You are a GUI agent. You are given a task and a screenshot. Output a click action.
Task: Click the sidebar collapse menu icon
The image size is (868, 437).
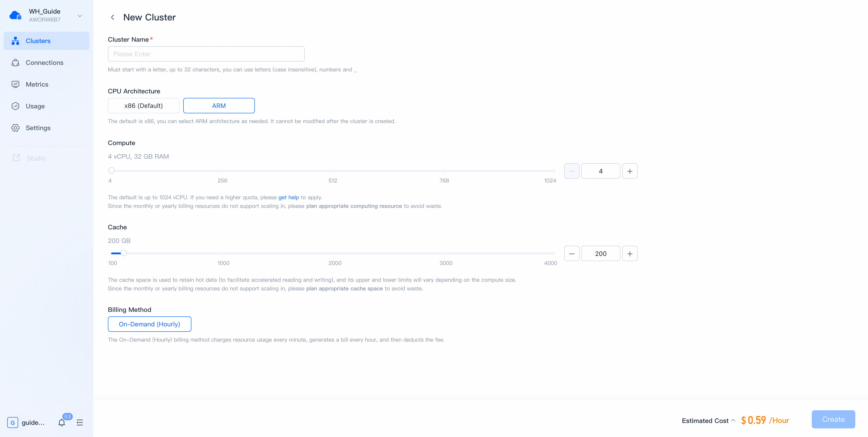coord(80,422)
